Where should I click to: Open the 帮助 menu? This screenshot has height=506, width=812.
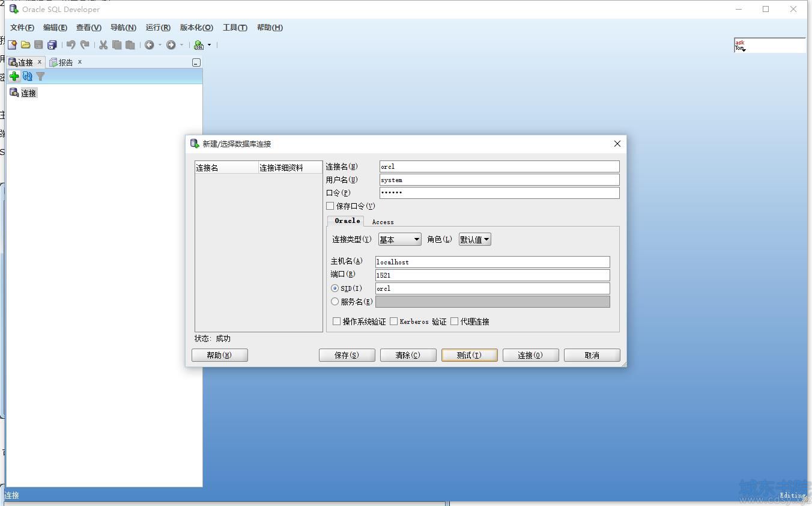coord(270,28)
